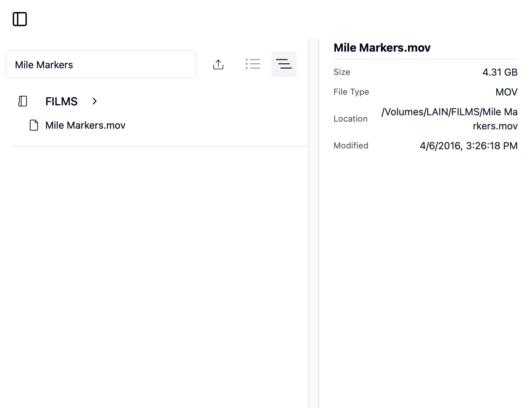Toggle the highlighted compact view mode
The width and height of the screenshot is (532, 408).
(284, 64)
